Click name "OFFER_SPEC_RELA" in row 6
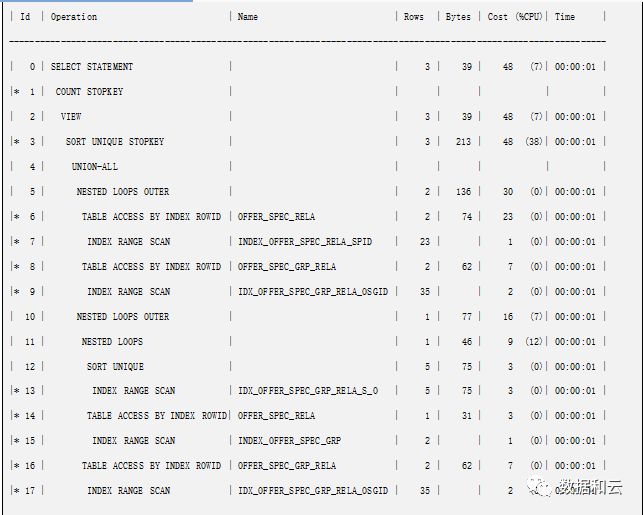The width and height of the screenshot is (643, 515). (276, 217)
